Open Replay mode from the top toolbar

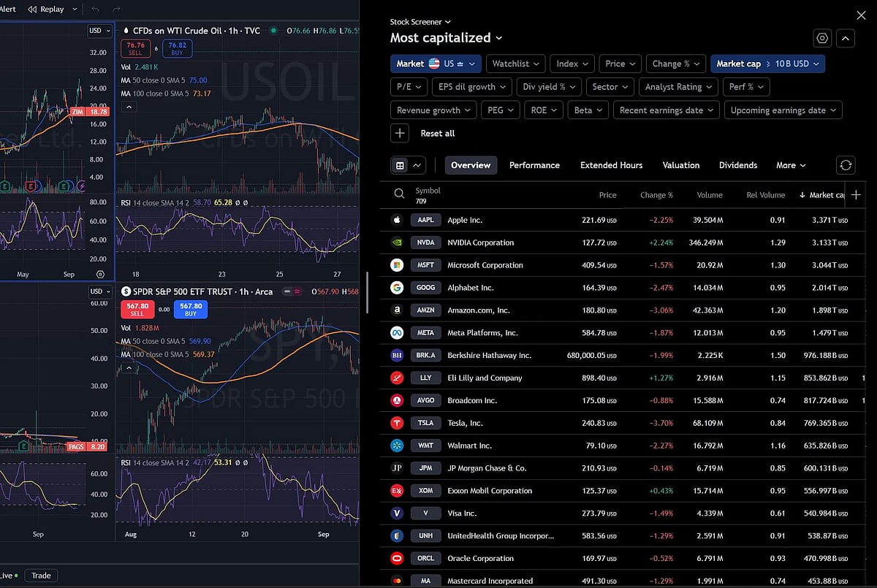click(x=50, y=9)
